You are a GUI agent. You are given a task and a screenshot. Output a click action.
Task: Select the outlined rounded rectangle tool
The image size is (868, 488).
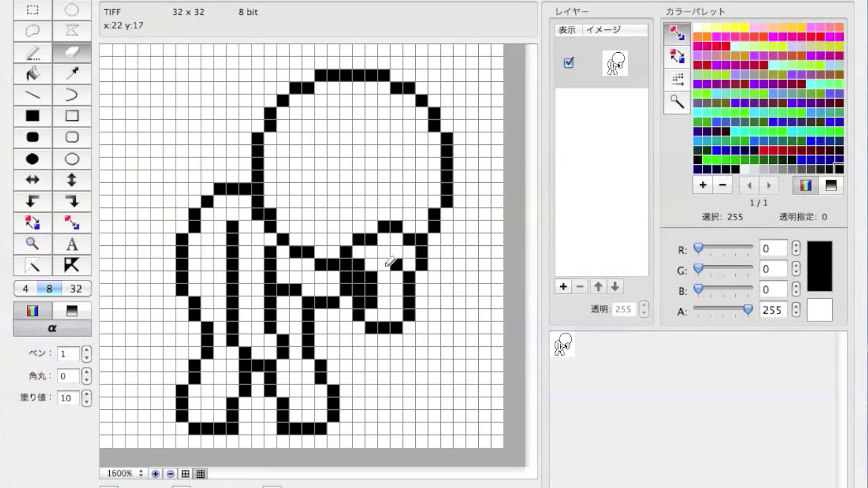click(x=72, y=138)
